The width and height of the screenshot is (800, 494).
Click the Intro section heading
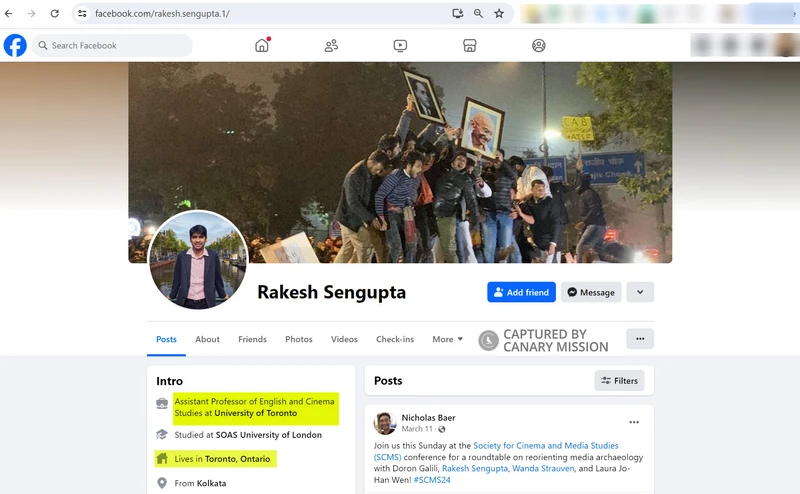[169, 381]
